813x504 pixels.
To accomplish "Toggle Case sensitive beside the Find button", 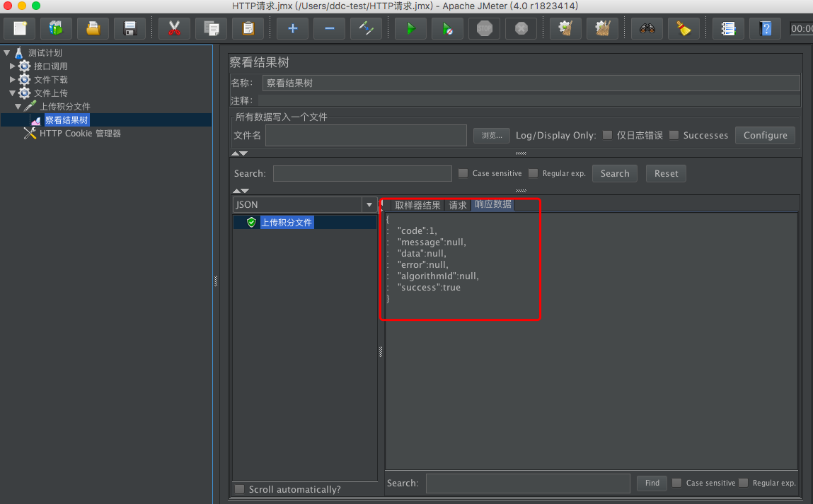I will click(676, 483).
